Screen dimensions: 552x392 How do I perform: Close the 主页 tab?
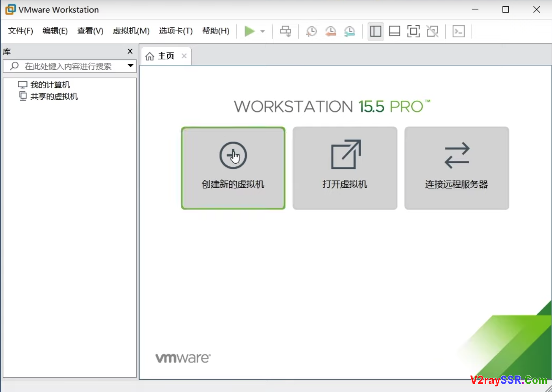point(183,56)
